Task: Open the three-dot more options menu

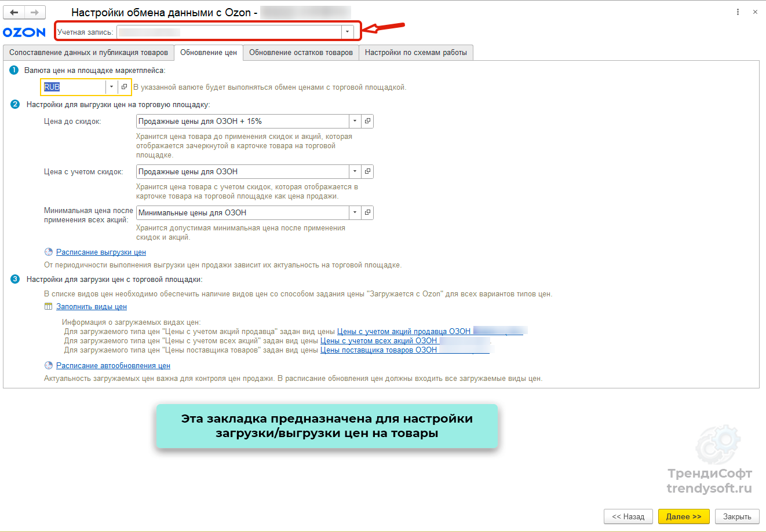Action: tap(738, 12)
